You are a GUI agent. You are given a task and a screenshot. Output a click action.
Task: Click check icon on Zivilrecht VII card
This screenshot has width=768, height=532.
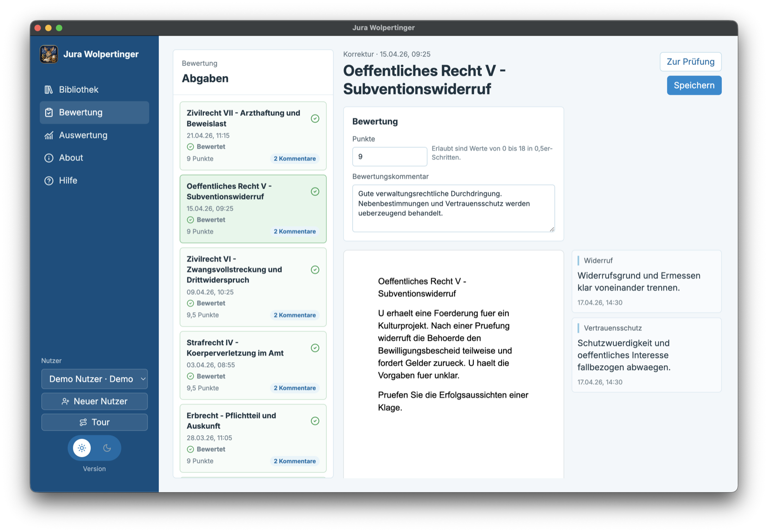(x=315, y=119)
